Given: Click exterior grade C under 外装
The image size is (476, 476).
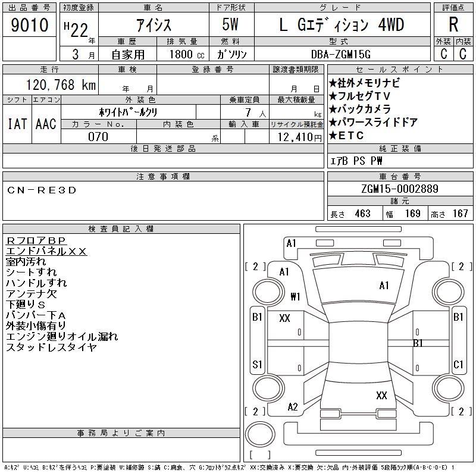Looking at the screenshot, I should (x=444, y=54).
